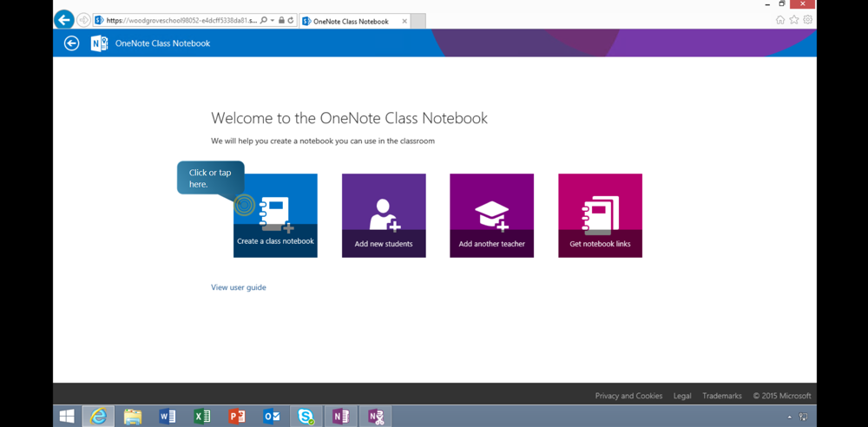The height and width of the screenshot is (427, 868).
Task: Click the URL address field
Action: [181, 21]
